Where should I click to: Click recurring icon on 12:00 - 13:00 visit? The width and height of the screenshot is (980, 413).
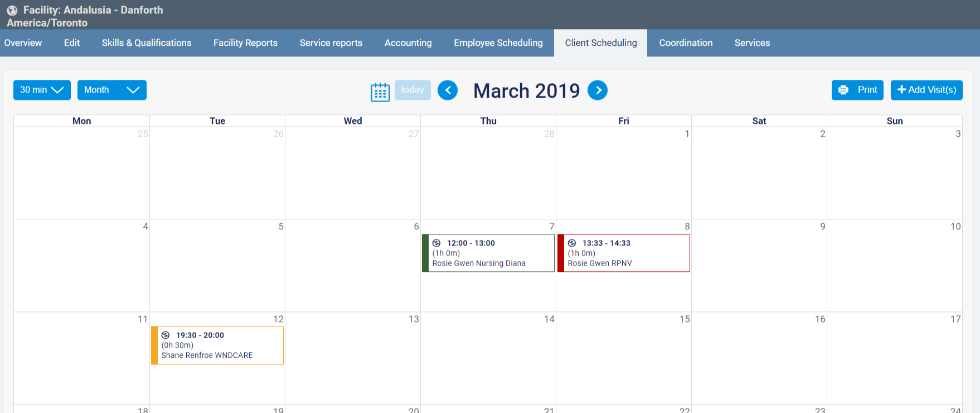coord(436,243)
